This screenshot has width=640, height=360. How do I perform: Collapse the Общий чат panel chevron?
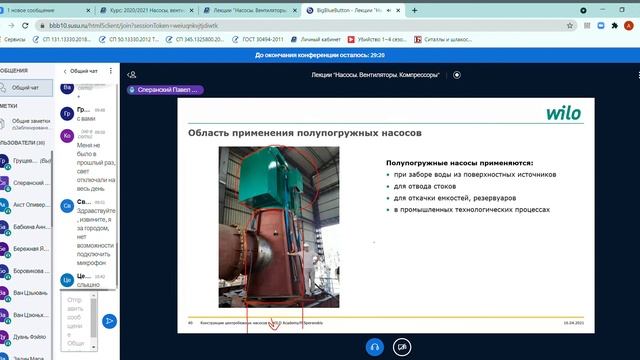pyautogui.click(x=65, y=71)
